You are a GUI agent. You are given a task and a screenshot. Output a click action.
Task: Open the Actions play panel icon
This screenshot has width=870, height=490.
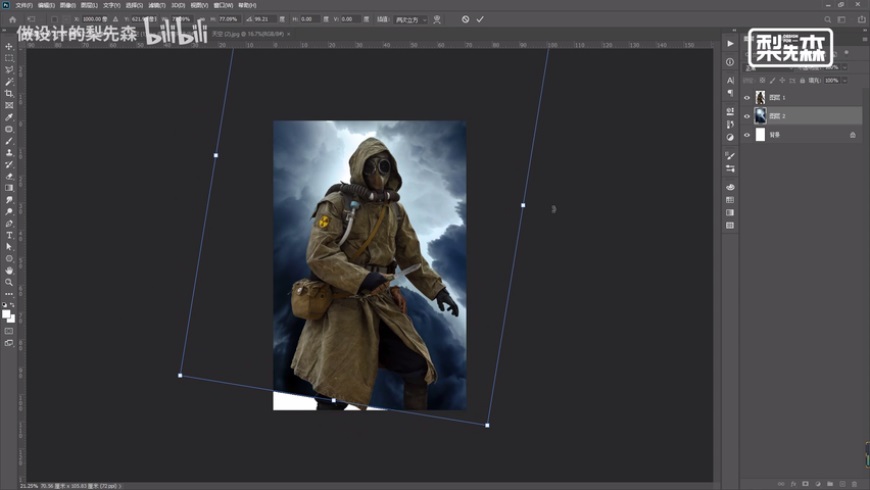pyautogui.click(x=730, y=44)
